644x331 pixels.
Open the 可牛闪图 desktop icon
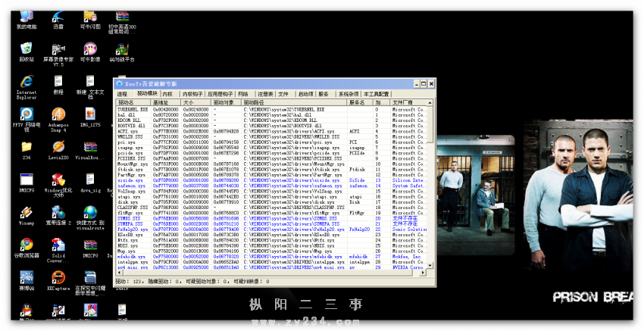click(90, 20)
